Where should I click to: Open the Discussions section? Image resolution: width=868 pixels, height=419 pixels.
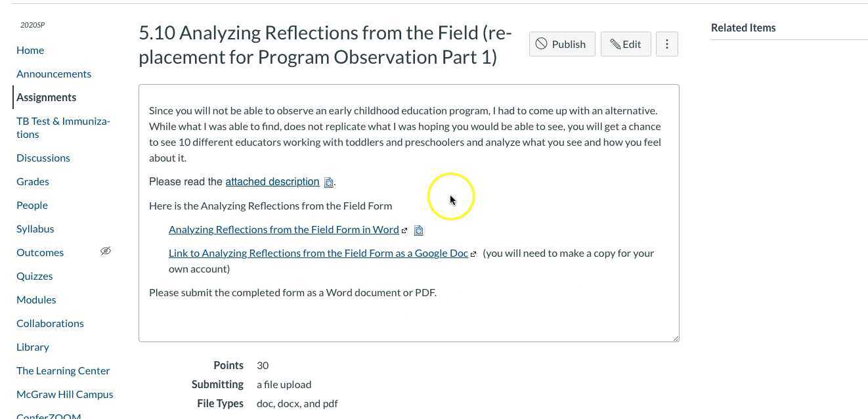[x=43, y=158]
